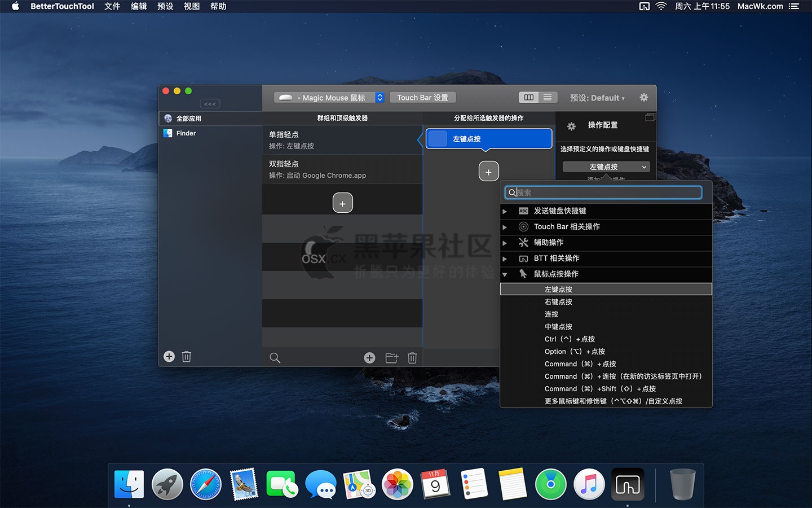Viewport: 812px width, 508px height.
Task: Open the 帮助 menu
Action: (x=218, y=6)
